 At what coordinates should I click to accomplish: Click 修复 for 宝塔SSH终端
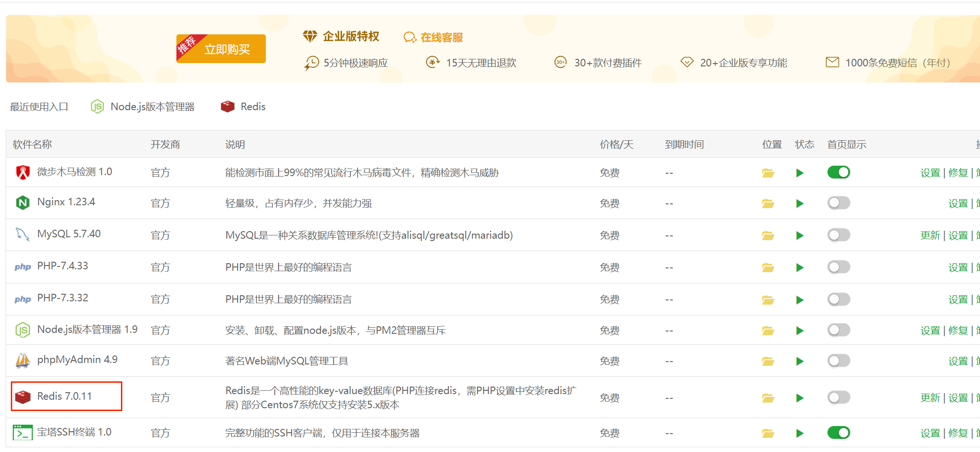tap(958, 433)
